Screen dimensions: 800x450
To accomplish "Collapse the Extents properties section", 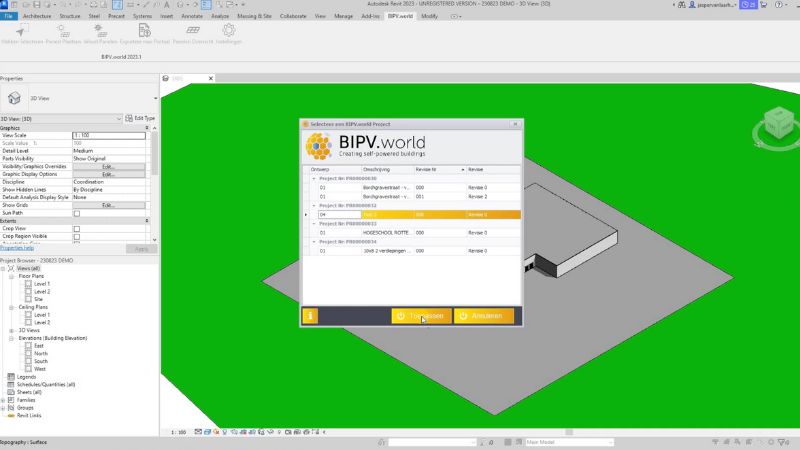I will (147, 221).
